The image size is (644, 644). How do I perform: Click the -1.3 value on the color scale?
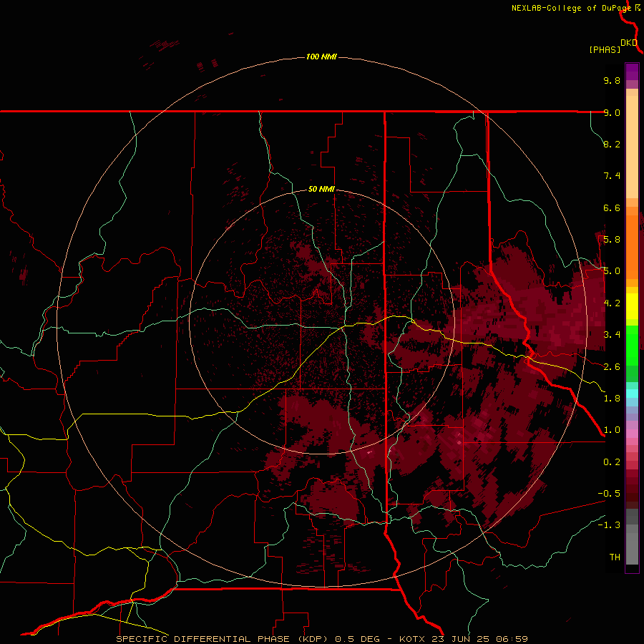(x=609, y=525)
